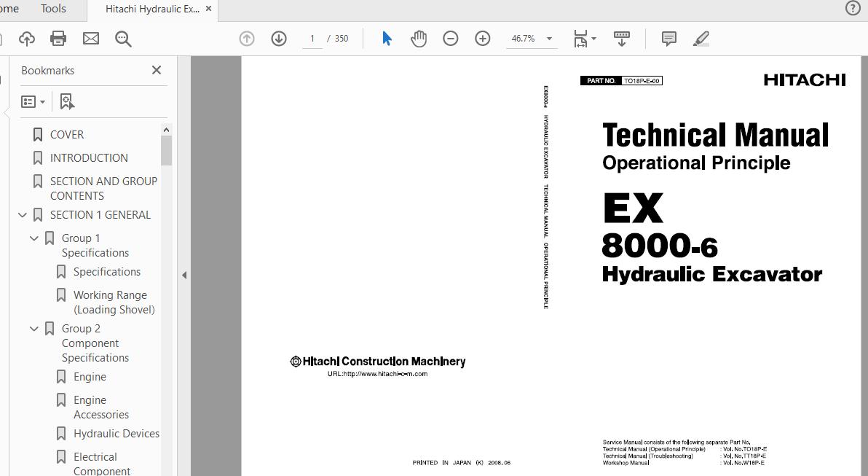Collapse navigation pane with left triangle
Image resolution: width=868 pixels, height=476 pixels.
point(184,275)
